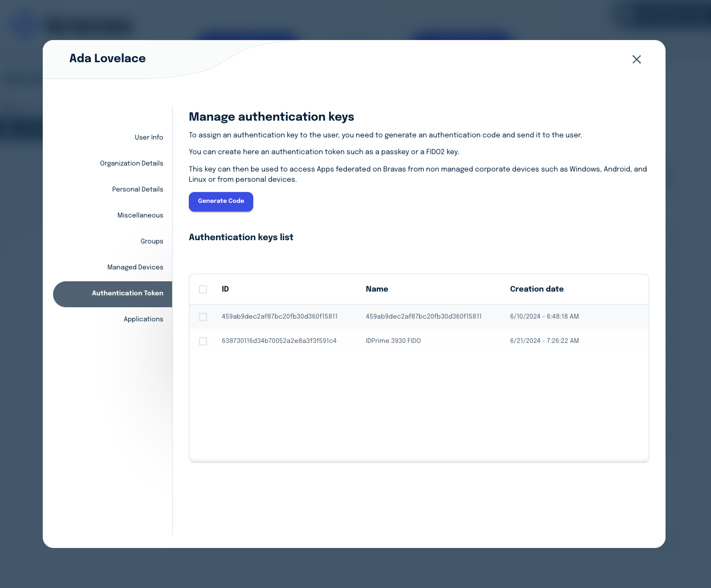The image size is (711, 588).
Task: Select ID 638730116d34b70052a2e8a3f3f591c4
Action: [x=279, y=341]
